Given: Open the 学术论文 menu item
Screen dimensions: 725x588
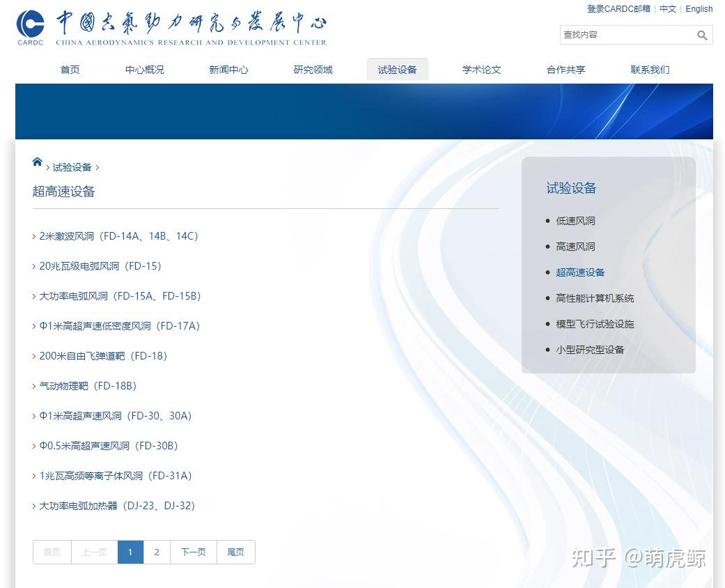Looking at the screenshot, I should click(481, 69).
